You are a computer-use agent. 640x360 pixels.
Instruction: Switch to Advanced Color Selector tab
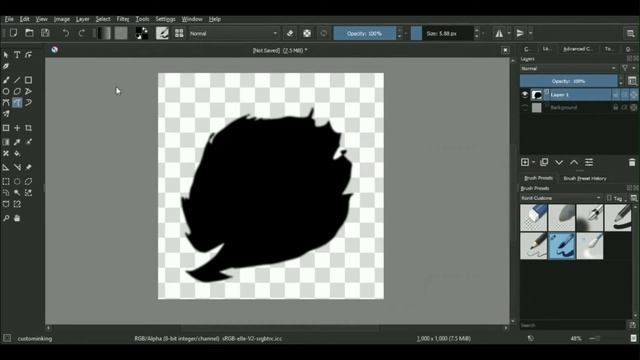(x=578, y=49)
